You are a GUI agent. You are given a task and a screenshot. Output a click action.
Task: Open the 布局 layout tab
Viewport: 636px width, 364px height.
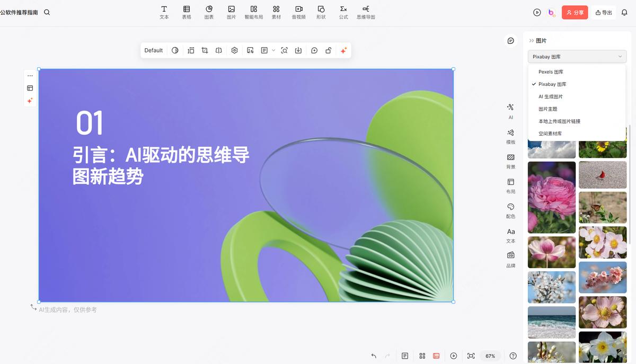510,185
